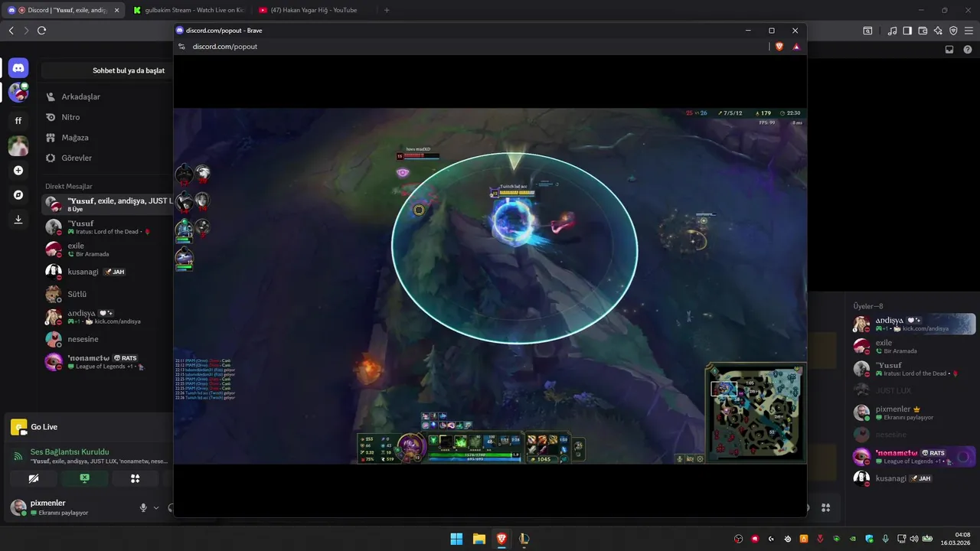Open Discord direct messages home icon

click(18, 68)
